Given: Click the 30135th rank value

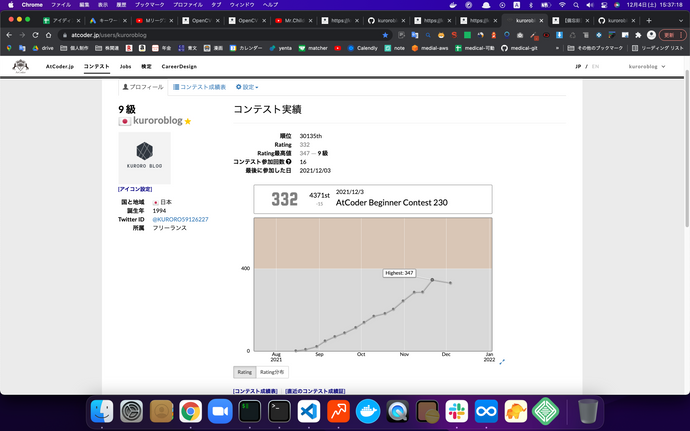Looking at the screenshot, I should (311, 136).
